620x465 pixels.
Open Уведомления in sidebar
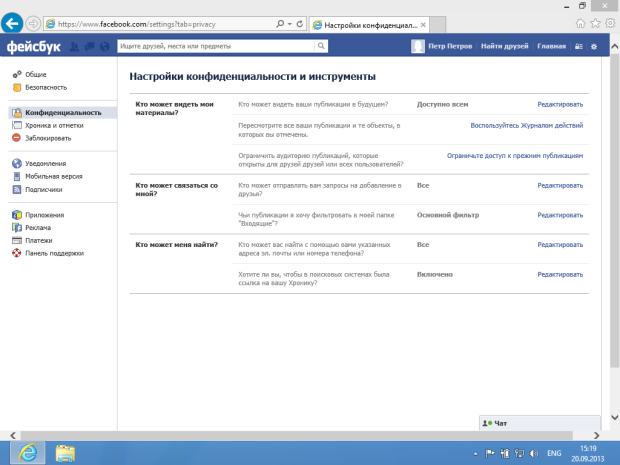[x=45, y=163]
